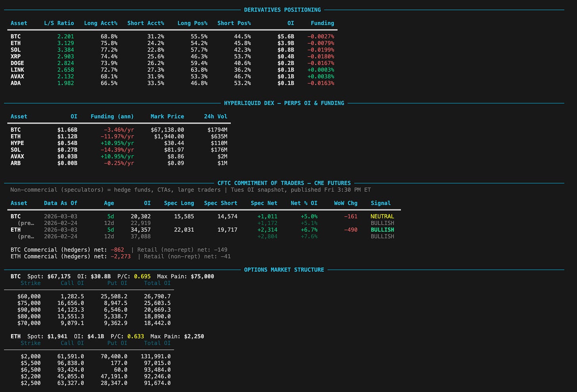Click XRP funding value -0.0180%

(x=321, y=57)
